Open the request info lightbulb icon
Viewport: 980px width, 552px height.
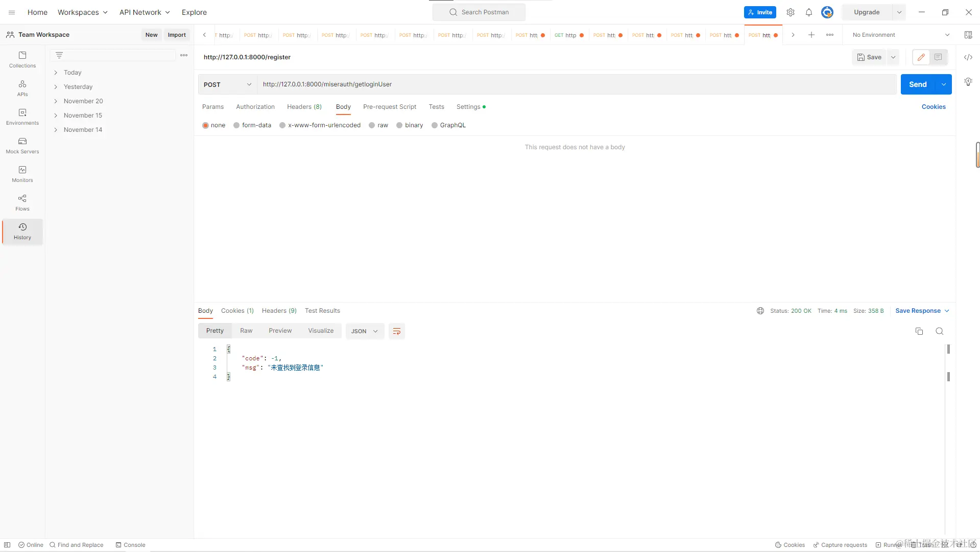pos(968,82)
